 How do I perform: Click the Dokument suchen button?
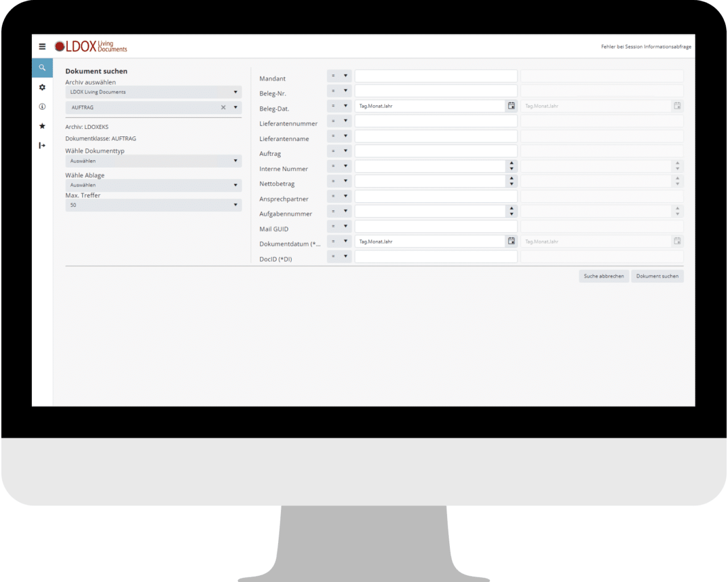(657, 276)
